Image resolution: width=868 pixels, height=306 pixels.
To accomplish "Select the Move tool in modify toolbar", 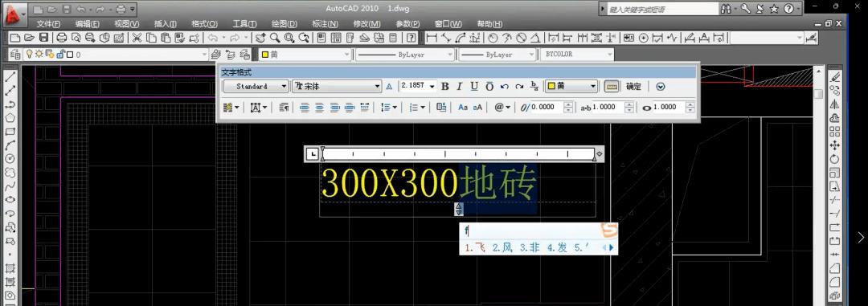I will click(x=835, y=145).
